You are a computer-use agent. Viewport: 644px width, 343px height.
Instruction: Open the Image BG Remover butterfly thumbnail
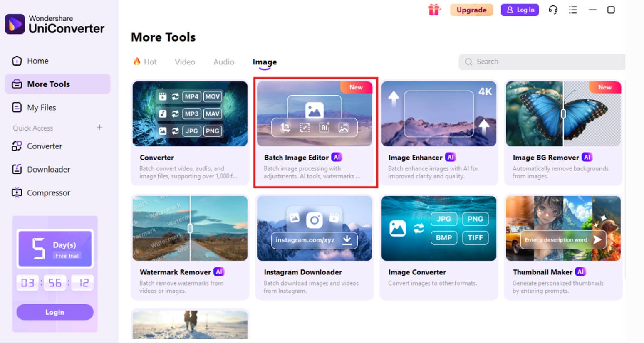coord(563,114)
